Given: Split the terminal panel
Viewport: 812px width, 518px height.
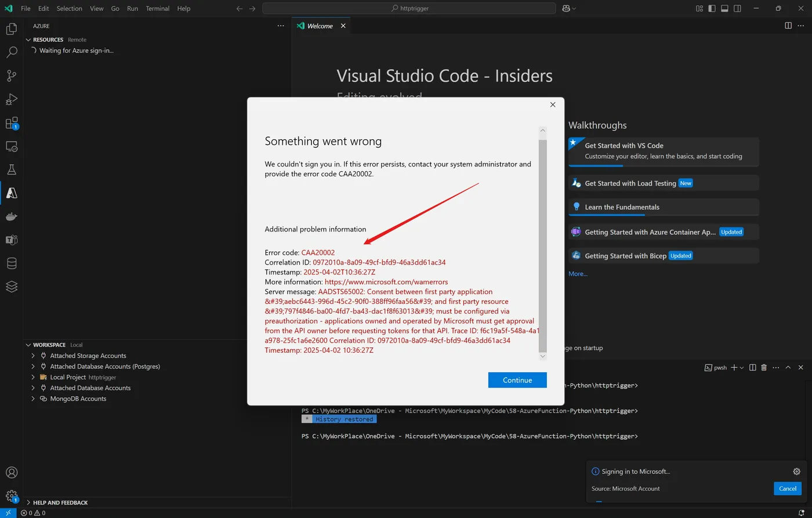Looking at the screenshot, I should [x=752, y=367].
